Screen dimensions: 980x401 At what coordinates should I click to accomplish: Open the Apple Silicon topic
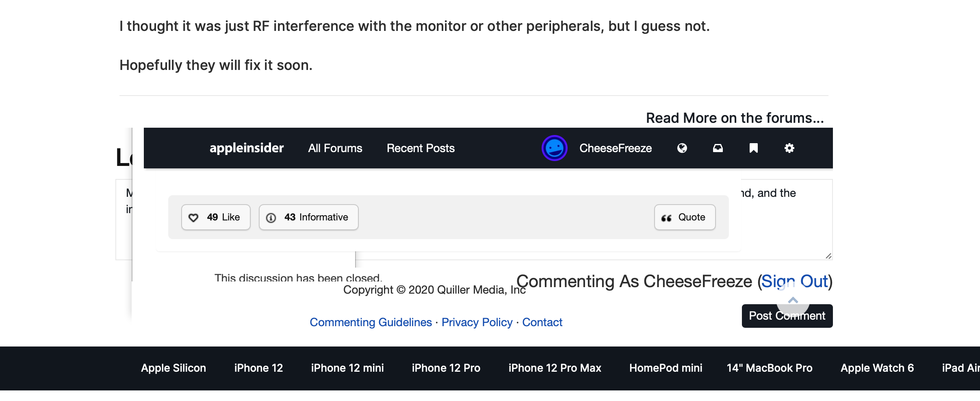pyautogui.click(x=173, y=368)
